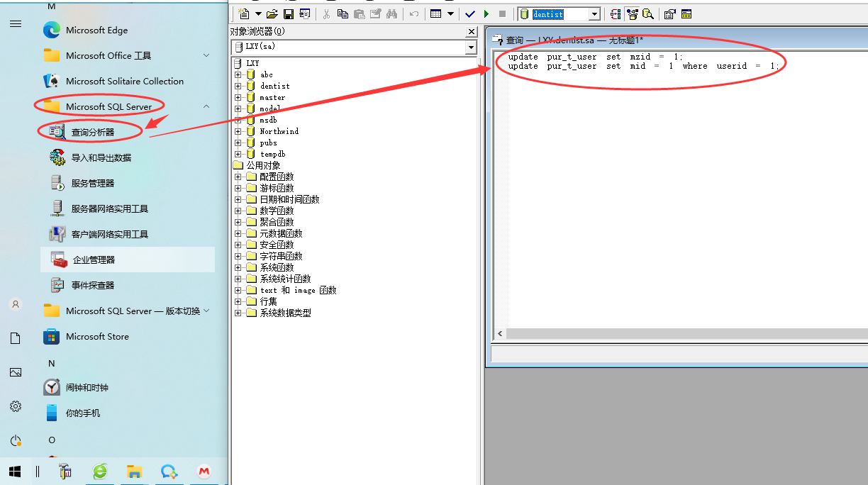Screen dimensions: 868x485
Task: Select the 字符串函数 folder
Action: 281,256
